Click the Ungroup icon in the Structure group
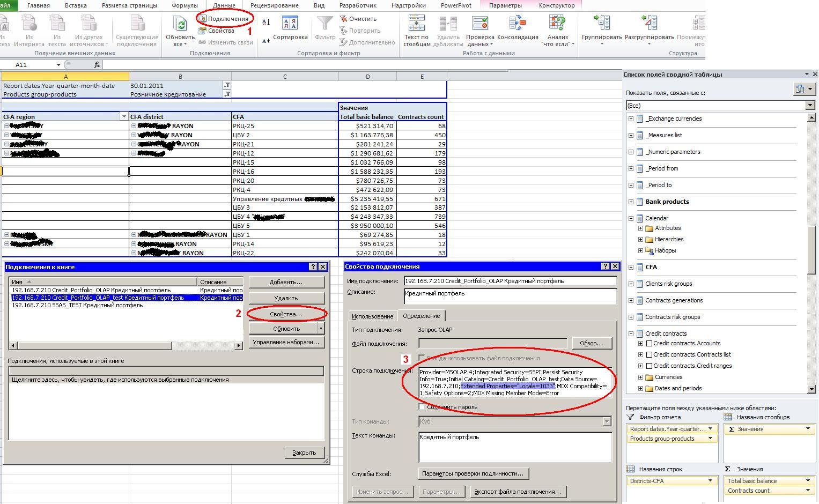The width and height of the screenshot is (819, 504). tap(649, 23)
